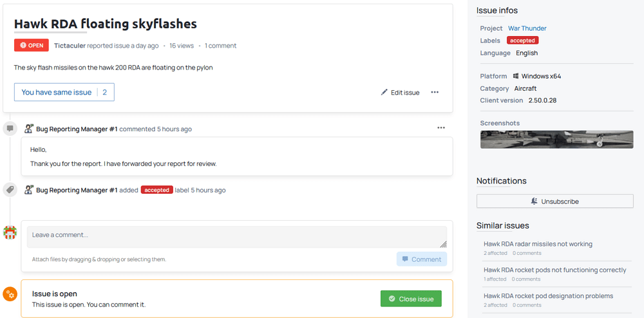Click the user avatar beside comment box
This screenshot has width=644, height=318.
tap(10, 232)
